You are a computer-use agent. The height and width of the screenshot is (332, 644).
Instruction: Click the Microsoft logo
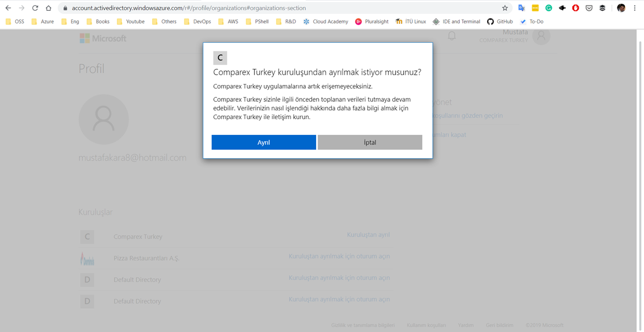(103, 38)
